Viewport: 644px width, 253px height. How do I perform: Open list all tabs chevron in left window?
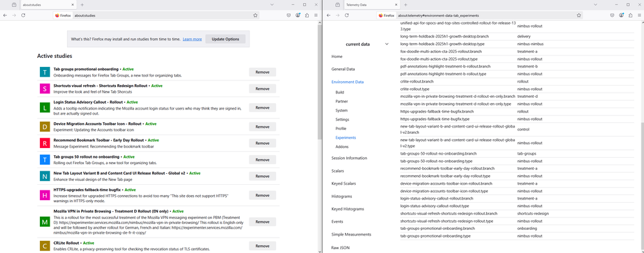pyautogui.click(x=272, y=5)
